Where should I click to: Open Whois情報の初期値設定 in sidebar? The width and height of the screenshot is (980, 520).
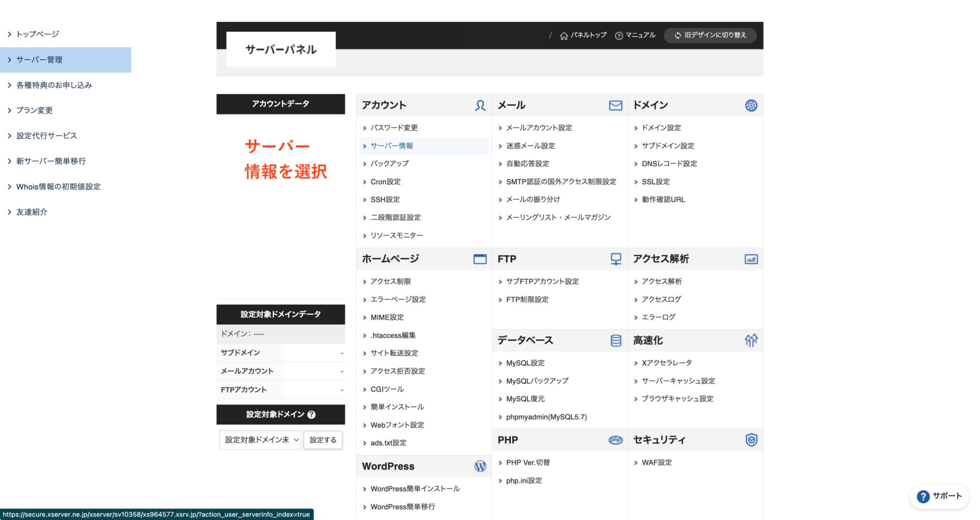(58, 187)
